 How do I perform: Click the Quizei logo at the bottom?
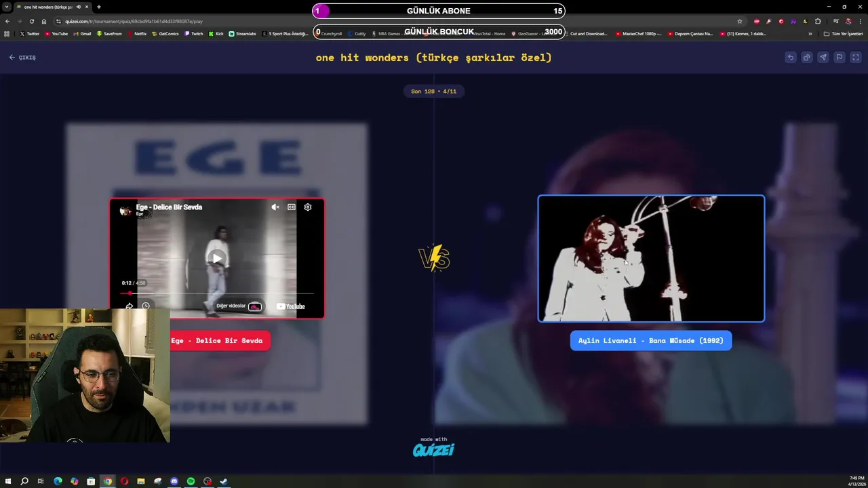click(x=434, y=449)
